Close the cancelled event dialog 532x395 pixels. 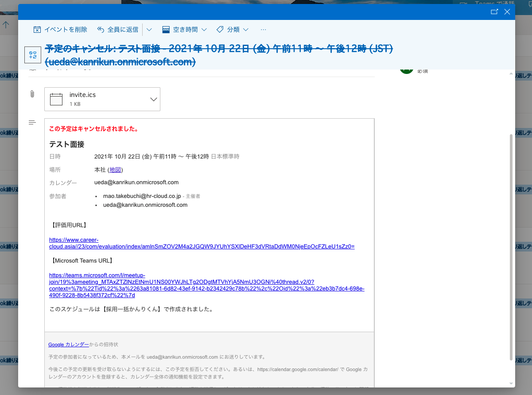coord(507,12)
